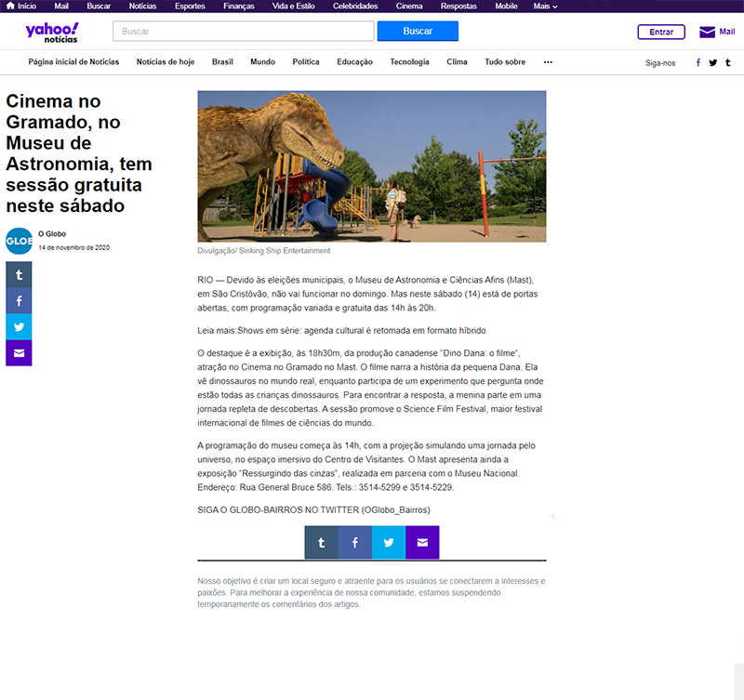This screenshot has height=700, width=744.
Task: Expand the Mais dropdown in top bar
Action: [545, 6]
